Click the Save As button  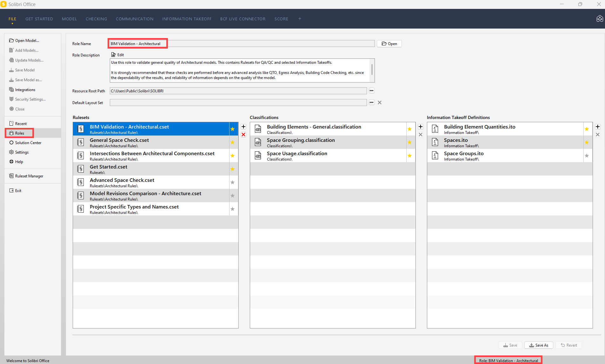point(539,345)
